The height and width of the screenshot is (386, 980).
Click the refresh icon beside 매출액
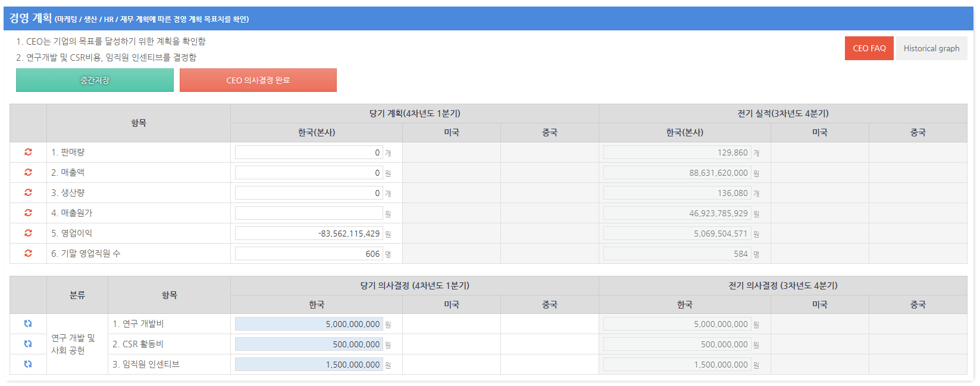click(28, 172)
